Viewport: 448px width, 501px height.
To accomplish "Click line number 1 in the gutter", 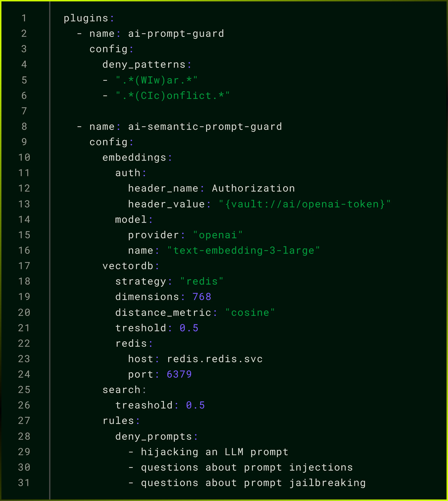I will coord(24,18).
